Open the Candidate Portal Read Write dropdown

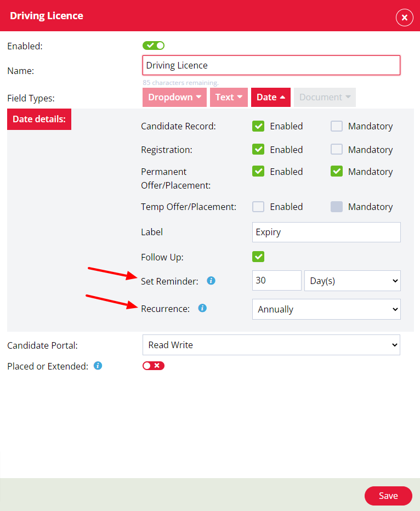tap(271, 345)
